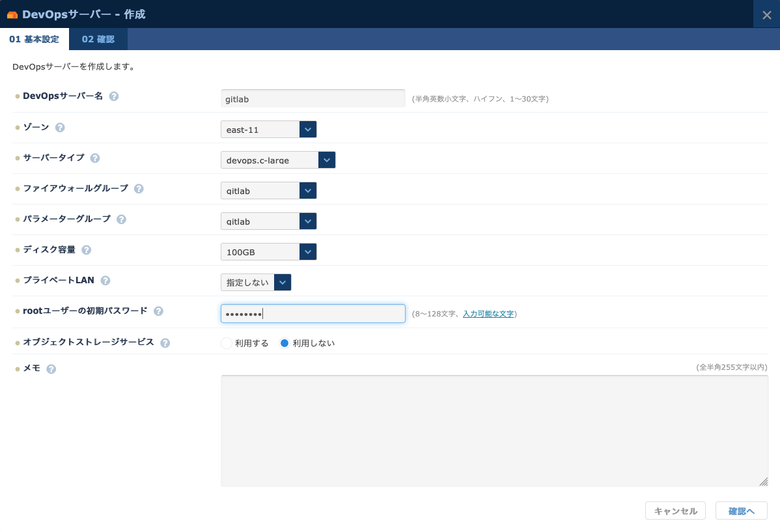Select the 利用しない radio button
Image resolution: width=780 pixels, height=532 pixels.
click(284, 343)
